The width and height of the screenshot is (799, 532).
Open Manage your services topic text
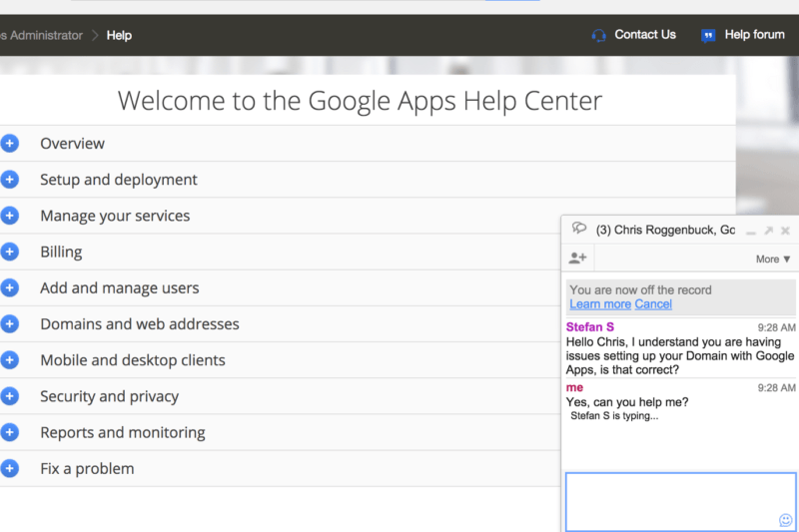pos(115,216)
